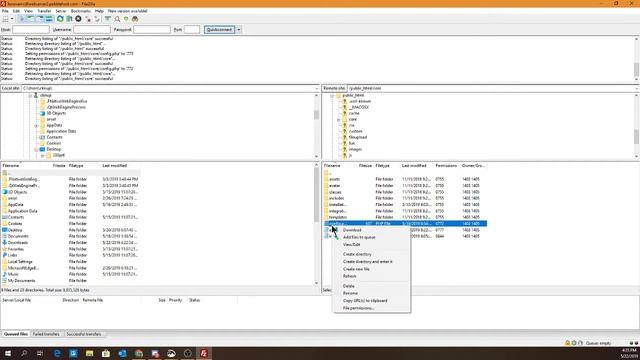Switch to the Queued files tab
This screenshot has height=360, width=640.
pyautogui.click(x=16, y=334)
